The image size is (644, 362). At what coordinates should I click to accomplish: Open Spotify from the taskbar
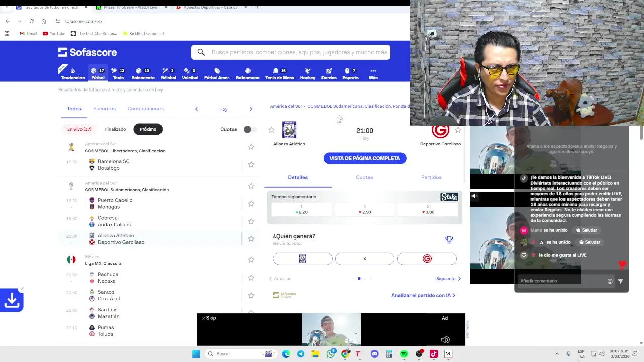pyautogui.click(x=404, y=354)
